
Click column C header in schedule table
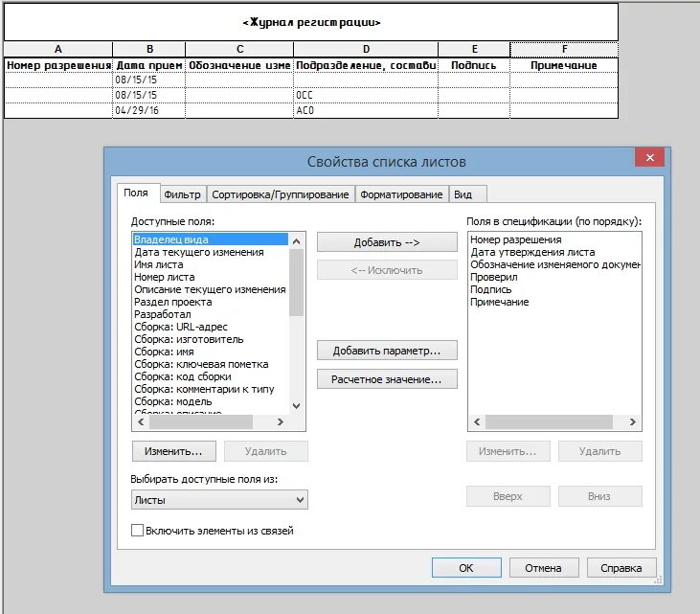[239, 49]
